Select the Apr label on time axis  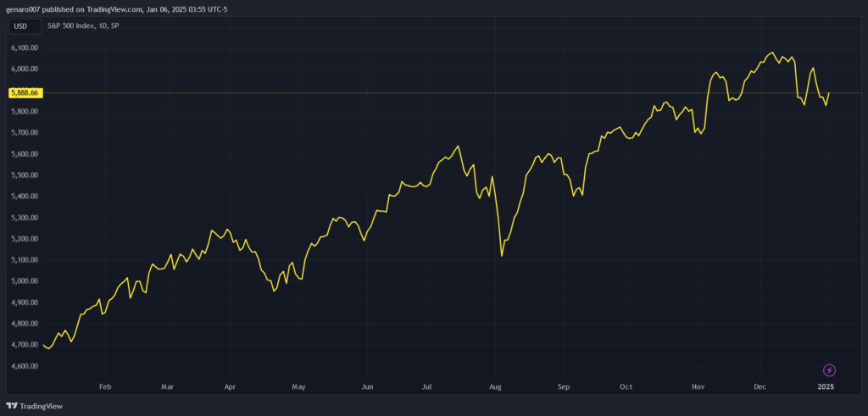pos(230,386)
